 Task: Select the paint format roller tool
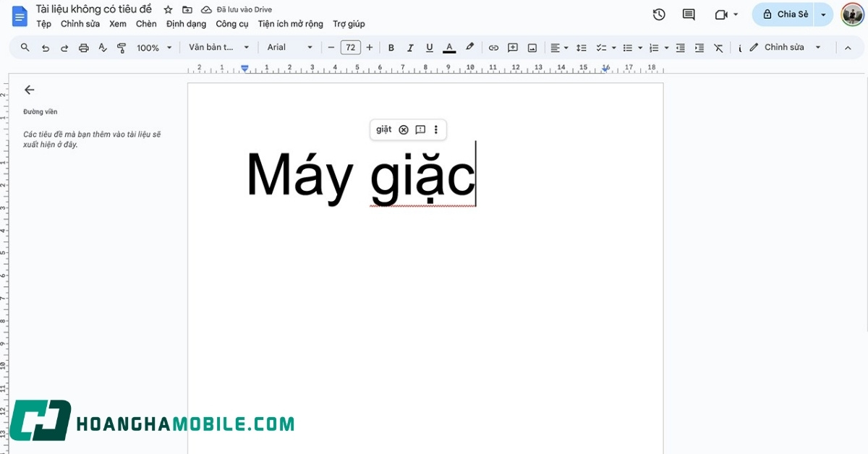click(122, 48)
